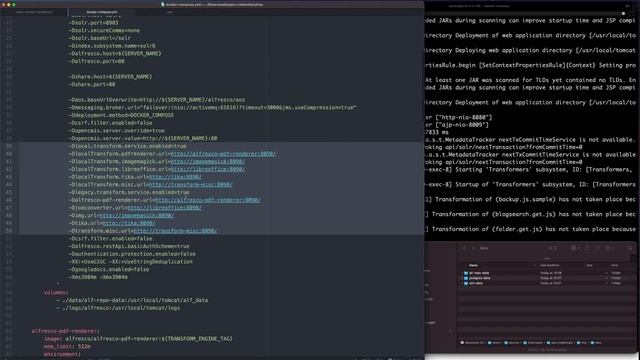The image size is (640, 360).
Task: Sort Finder list by the Size column
Action: (x=589, y=265)
